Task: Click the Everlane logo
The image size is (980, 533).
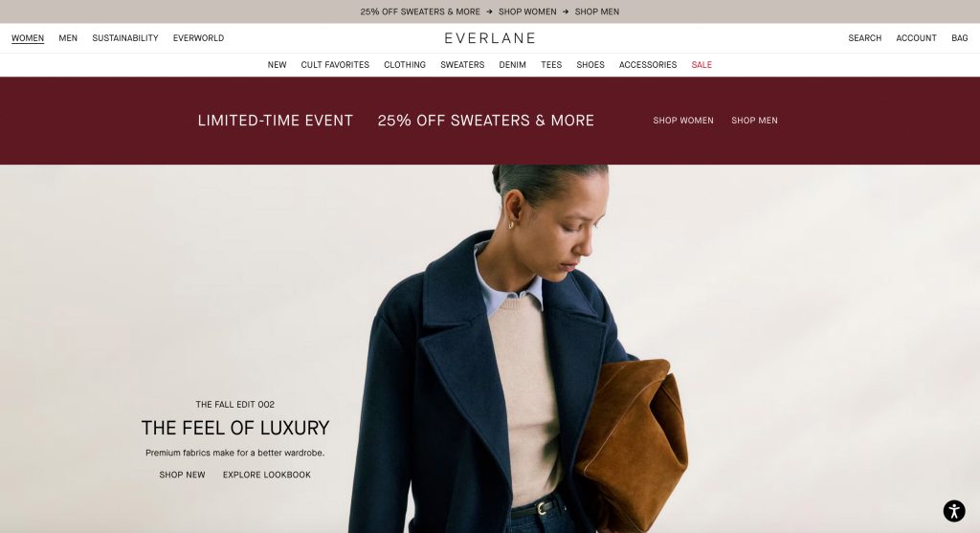Action: [490, 38]
